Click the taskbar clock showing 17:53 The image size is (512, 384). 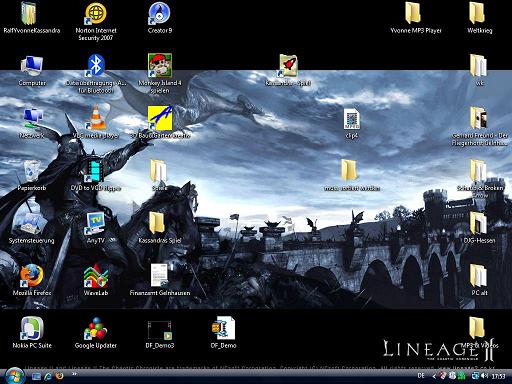click(498, 376)
